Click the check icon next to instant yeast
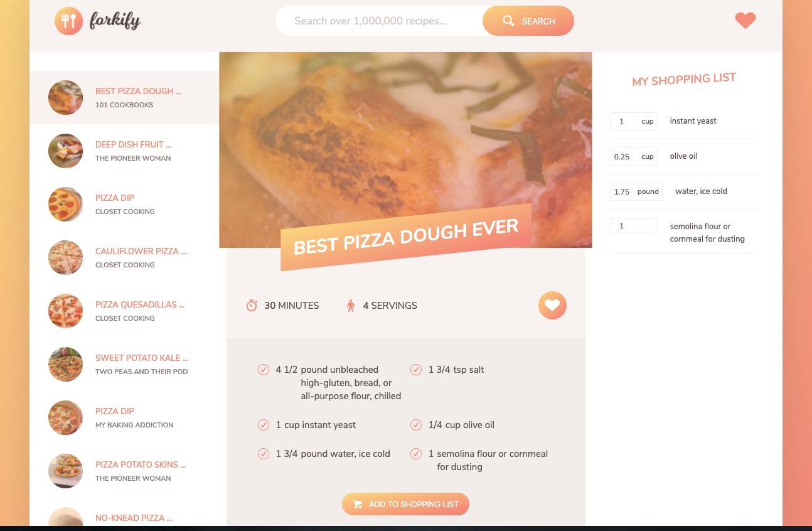The width and height of the screenshot is (812, 531). point(264,425)
